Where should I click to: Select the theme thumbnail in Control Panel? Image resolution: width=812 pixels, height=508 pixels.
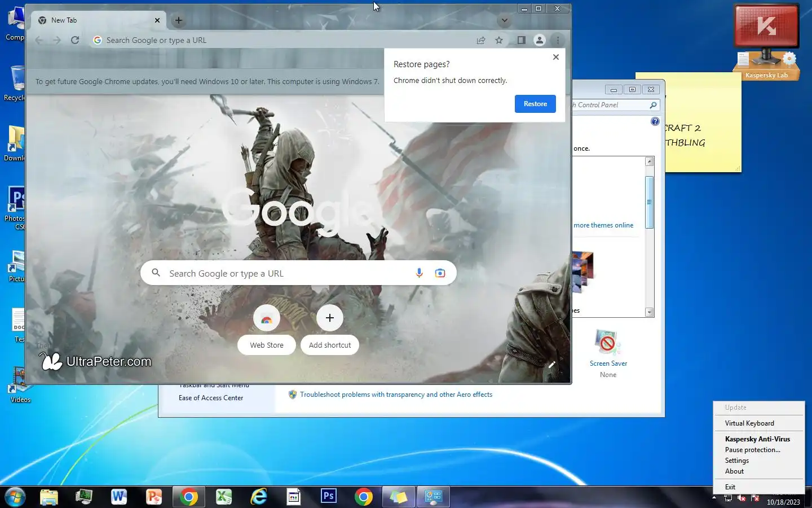pos(583,272)
